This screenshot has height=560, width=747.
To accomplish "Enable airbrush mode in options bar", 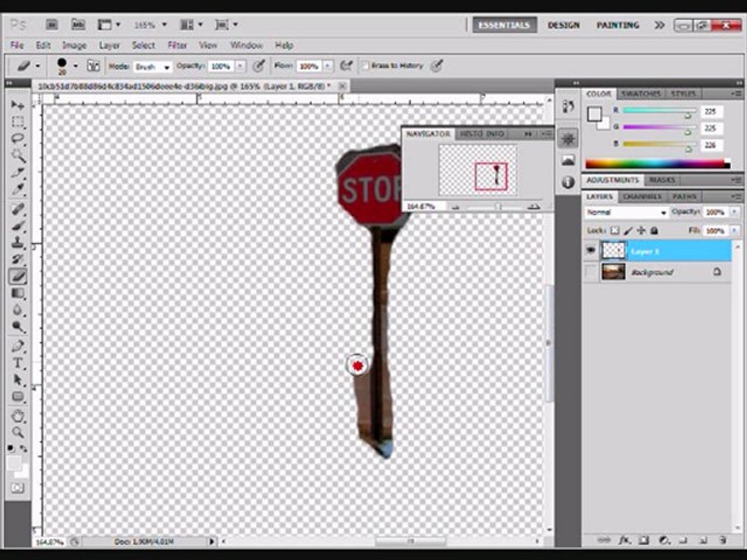I will [x=346, y=66].
